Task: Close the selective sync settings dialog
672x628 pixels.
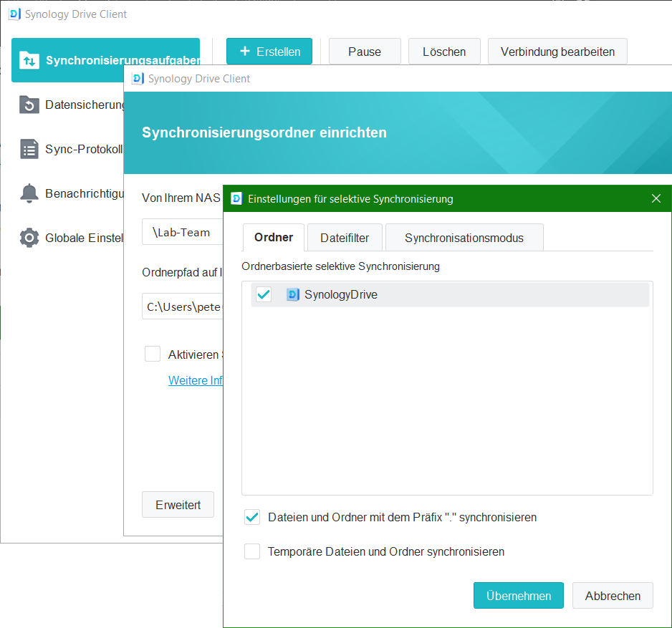Action: pyautogui.click(x=656, y=199)
